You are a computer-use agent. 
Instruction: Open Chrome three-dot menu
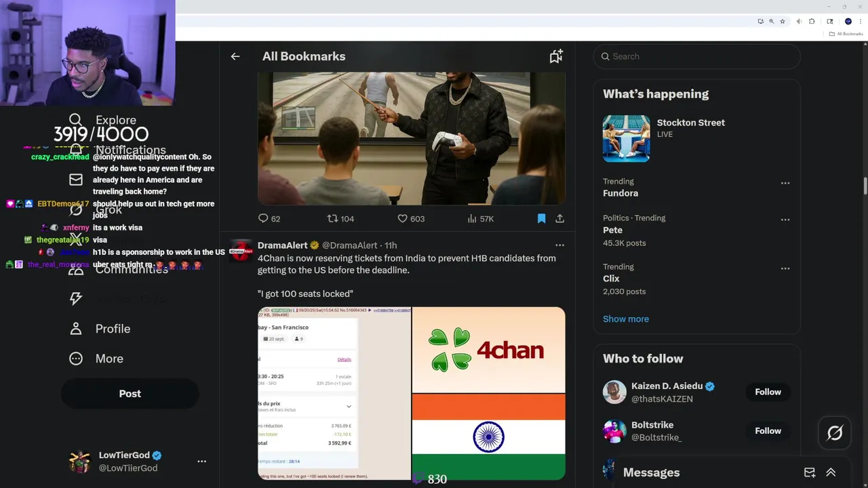click(x=860, y=21)
